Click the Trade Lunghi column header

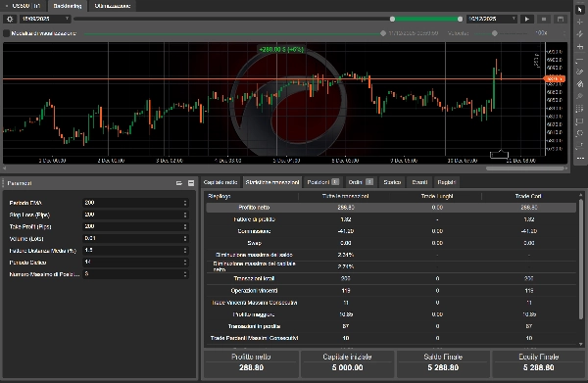pos(437,196)
